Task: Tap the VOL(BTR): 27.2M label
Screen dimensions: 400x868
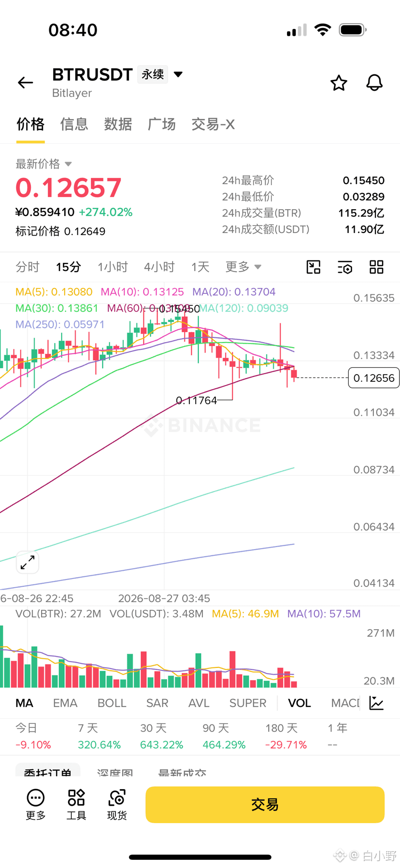Action: coord(58,614)
